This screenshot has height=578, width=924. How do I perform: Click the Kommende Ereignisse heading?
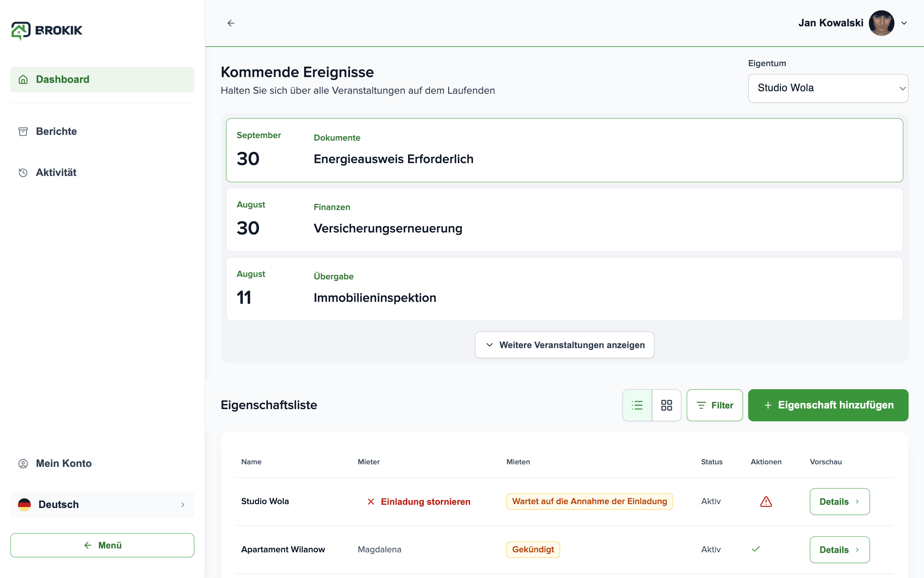coord(297,72)
